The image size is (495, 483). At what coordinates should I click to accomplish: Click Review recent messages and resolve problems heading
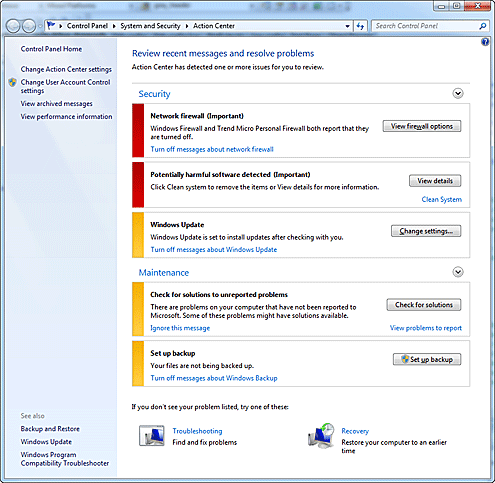(223, 53)
